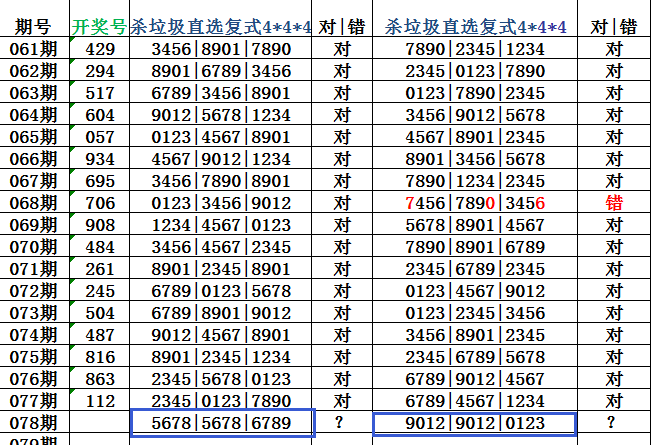Click cell 2345|6789|5678
This screenshot has height=445, width=651.
pyautogui.click(x=475, y=356)
